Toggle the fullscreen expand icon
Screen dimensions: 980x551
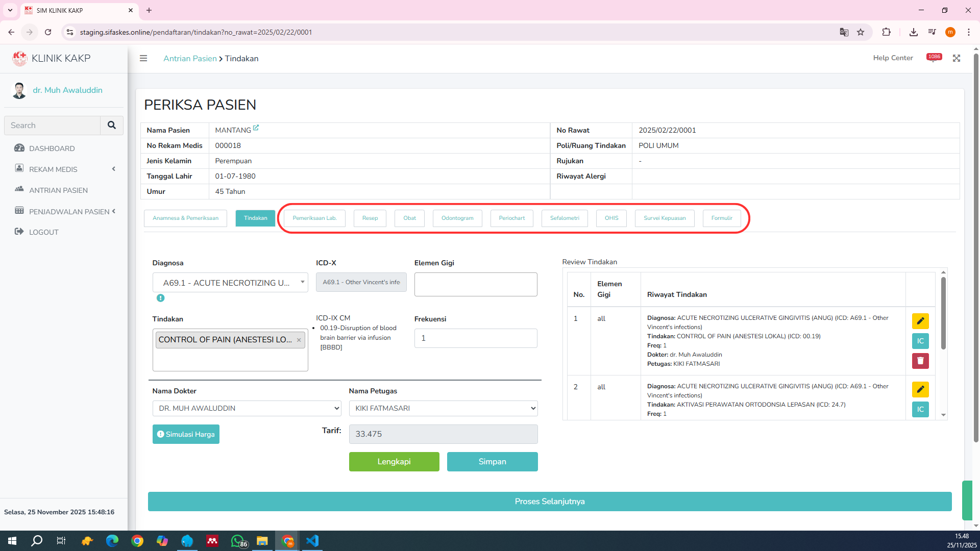click(957, 58)
